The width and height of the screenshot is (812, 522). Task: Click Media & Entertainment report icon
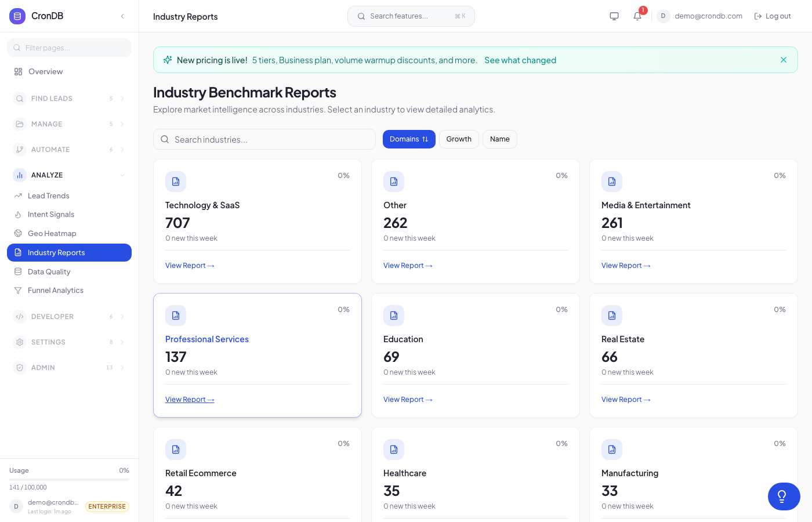(612, 182)
